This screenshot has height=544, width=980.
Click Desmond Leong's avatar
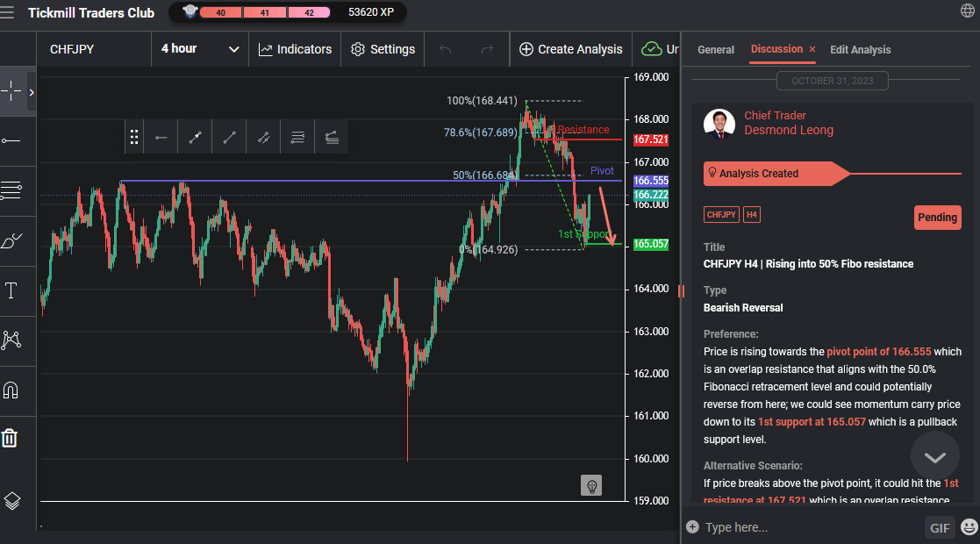(x=719, y=123)
